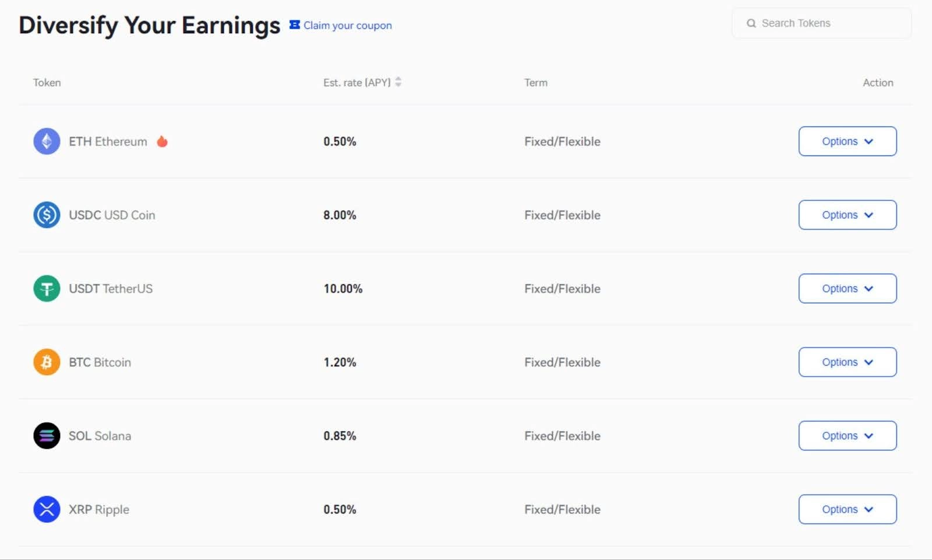This screenshot has height=560, width=932.
Task: Open Options dropdown for BTC Bitcoin
Action: 848,362
